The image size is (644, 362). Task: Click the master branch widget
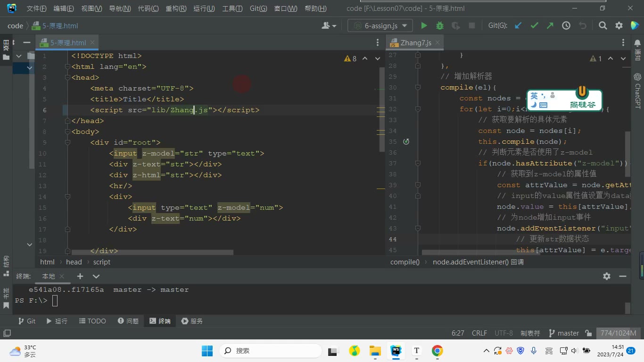[x=564, y=333]
